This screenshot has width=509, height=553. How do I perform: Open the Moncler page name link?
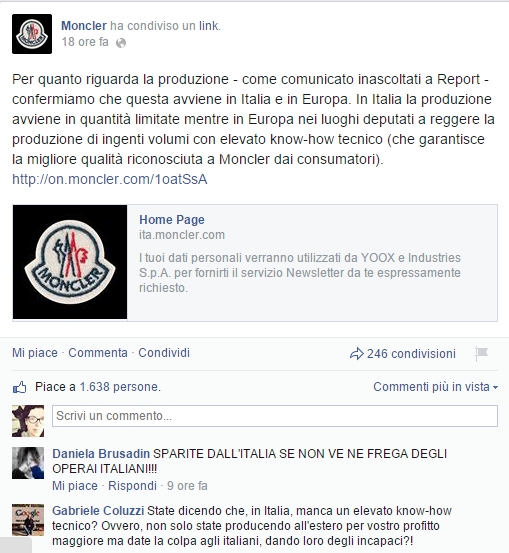coord(84,26)
